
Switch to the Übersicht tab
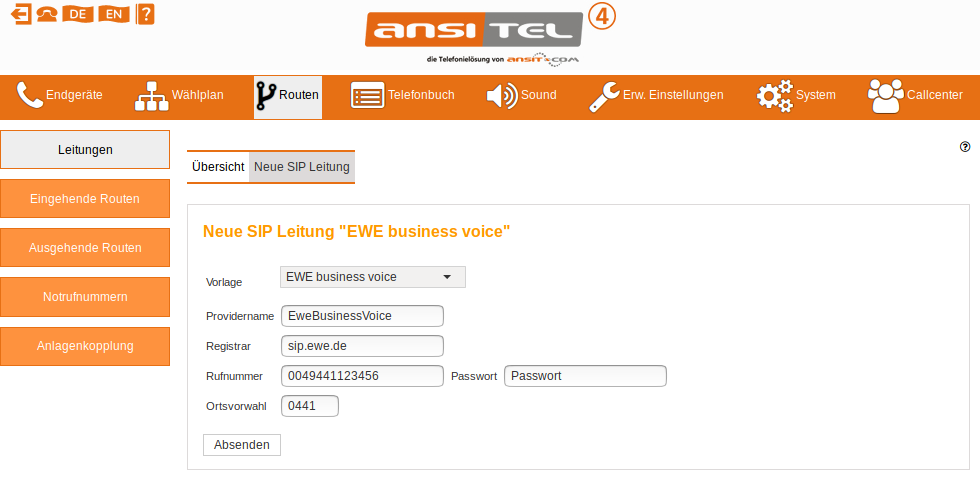tap(218, 167)
